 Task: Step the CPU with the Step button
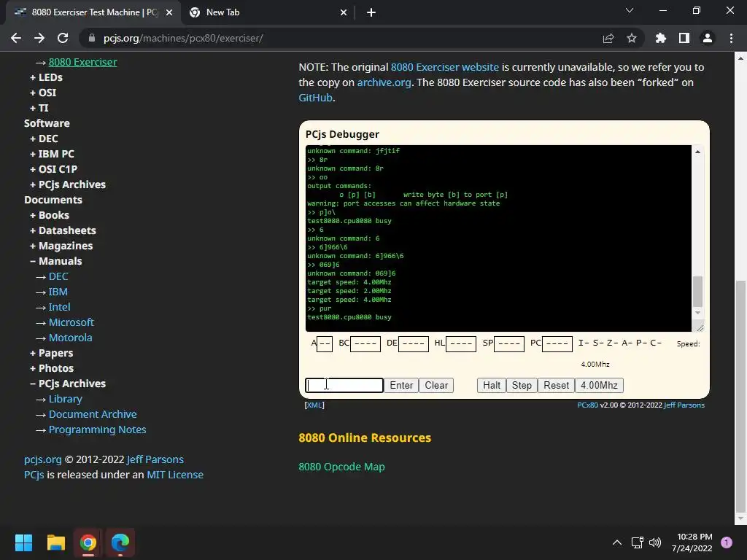[x=522, y=385]
